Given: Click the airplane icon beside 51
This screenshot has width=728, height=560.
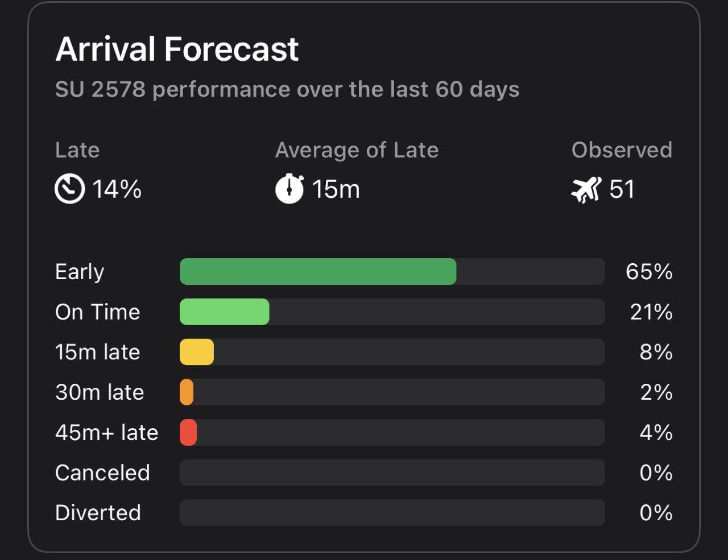Looking at the screenshot, I should [x=586, y=189].
